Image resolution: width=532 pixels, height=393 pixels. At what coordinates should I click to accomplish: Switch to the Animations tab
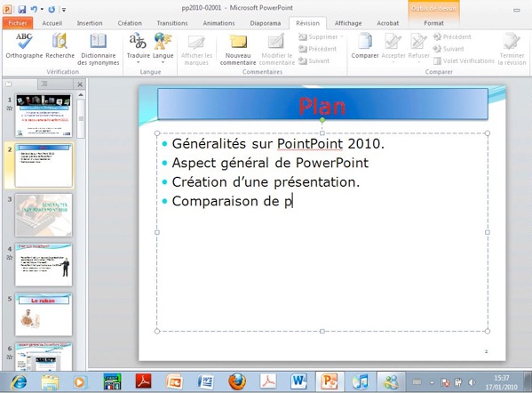point(218,23)
